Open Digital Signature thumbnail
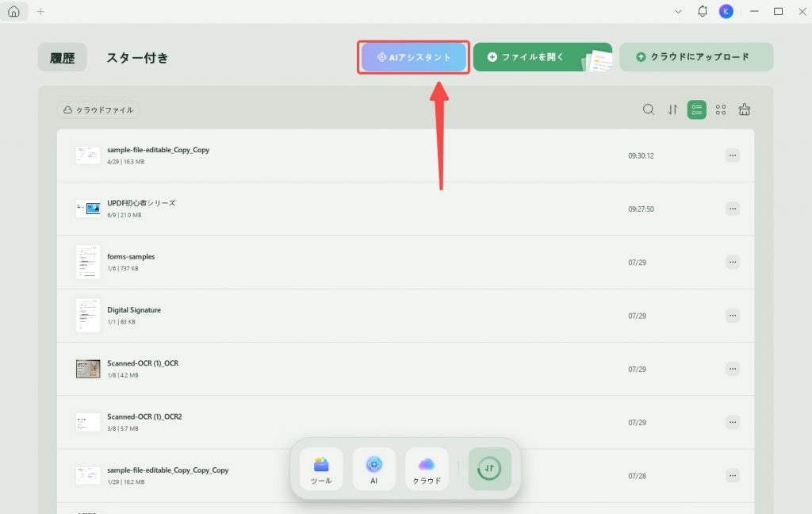812x514 pixels. 88,316
